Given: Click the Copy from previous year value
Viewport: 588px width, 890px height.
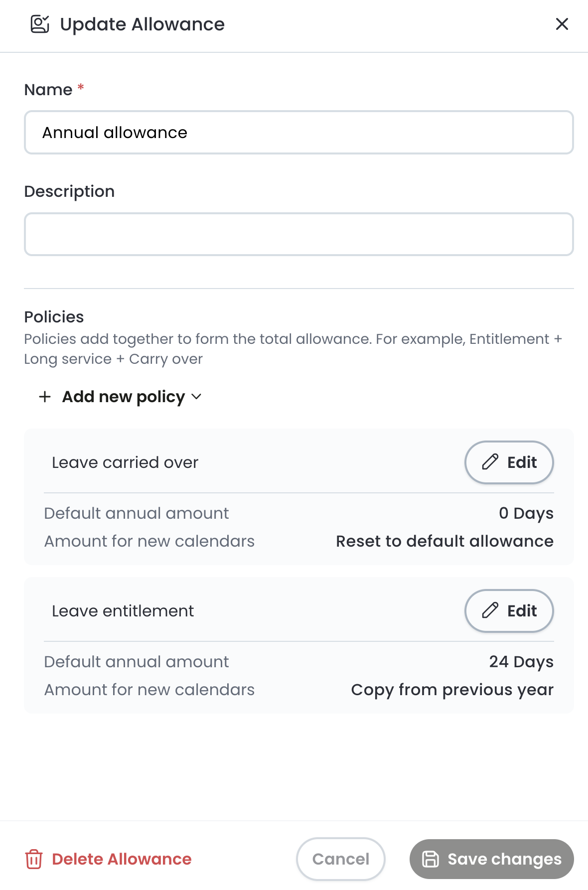Looking at the screenshot, I should [452, 690].
